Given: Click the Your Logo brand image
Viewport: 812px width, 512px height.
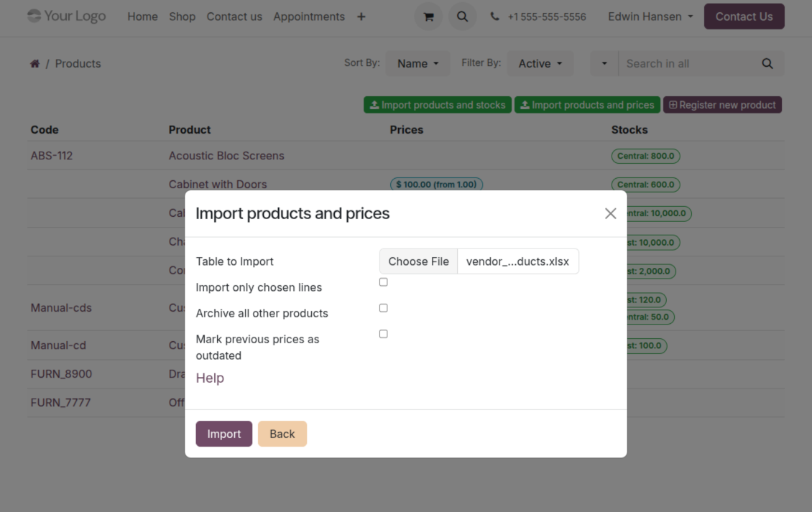Looking at the screenshot, I should point(66,16).
